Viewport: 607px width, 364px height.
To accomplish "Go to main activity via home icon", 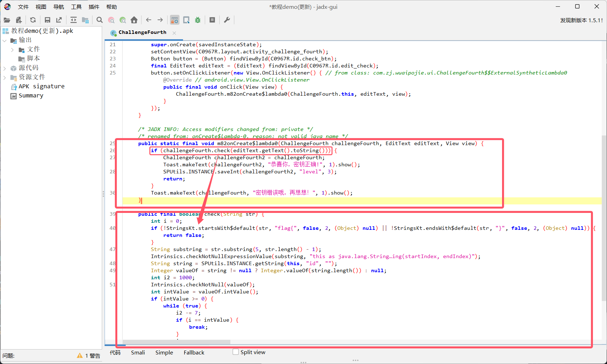I will pyautogui.click(x=134, y=20).
